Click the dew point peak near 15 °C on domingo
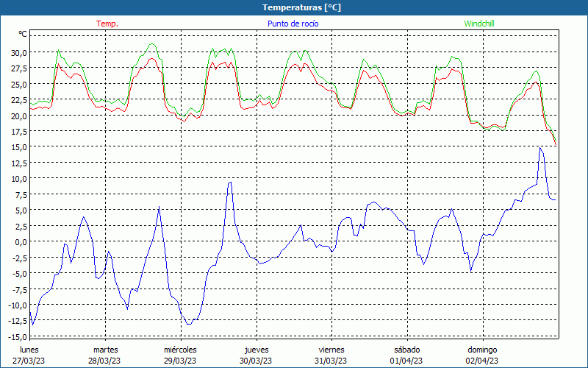Viewport: 588px width, 368px height. tap(540, 148)
